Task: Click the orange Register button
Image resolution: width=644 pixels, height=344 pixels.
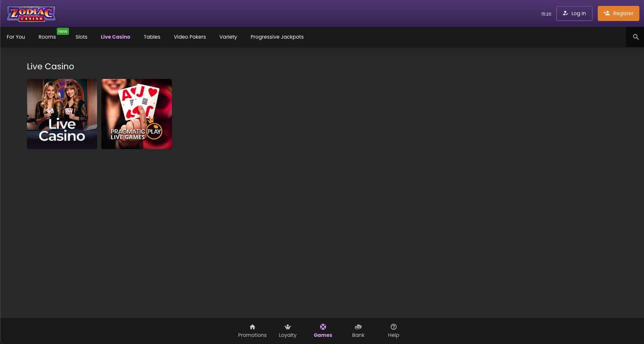Action: tap(618, 13)
